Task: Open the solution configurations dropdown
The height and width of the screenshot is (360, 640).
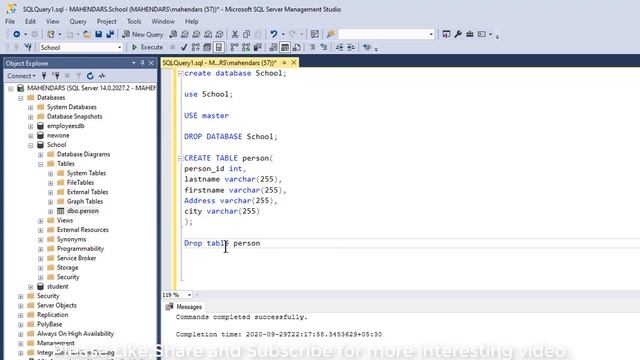Action: click(431, 34)
